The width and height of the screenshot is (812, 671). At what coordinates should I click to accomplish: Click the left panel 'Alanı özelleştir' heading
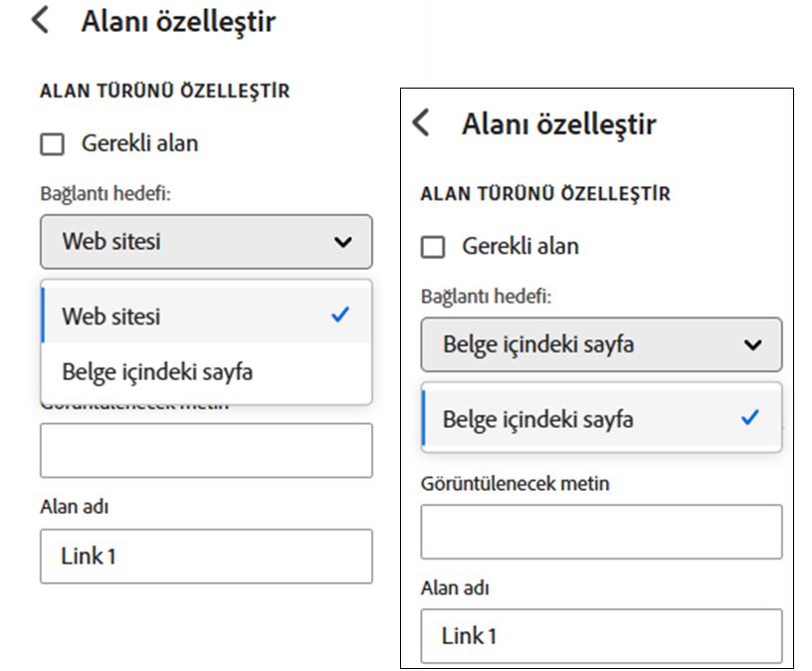pyautogui.click(x=179, y=22)
